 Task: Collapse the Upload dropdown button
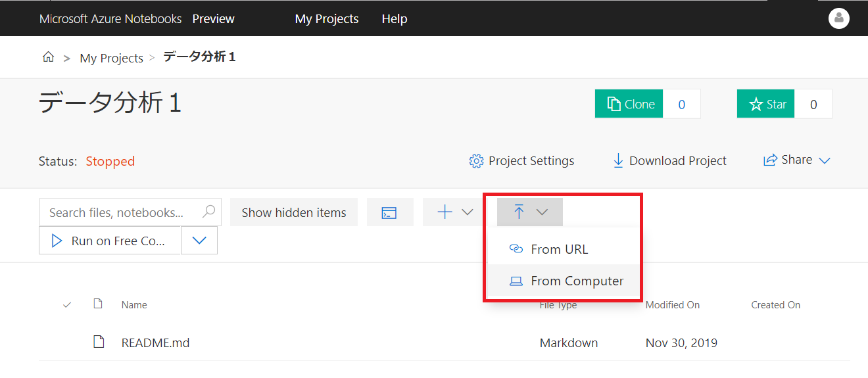pos(529,212)
